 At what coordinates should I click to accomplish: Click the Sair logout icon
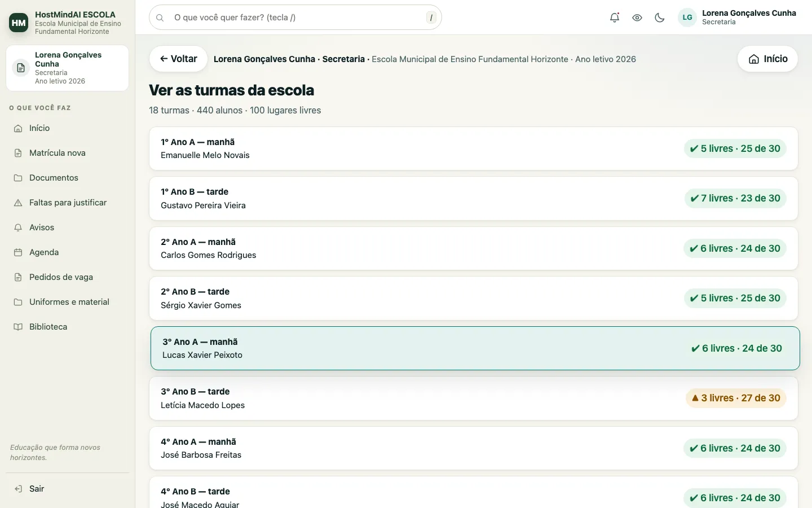[18, 489]
